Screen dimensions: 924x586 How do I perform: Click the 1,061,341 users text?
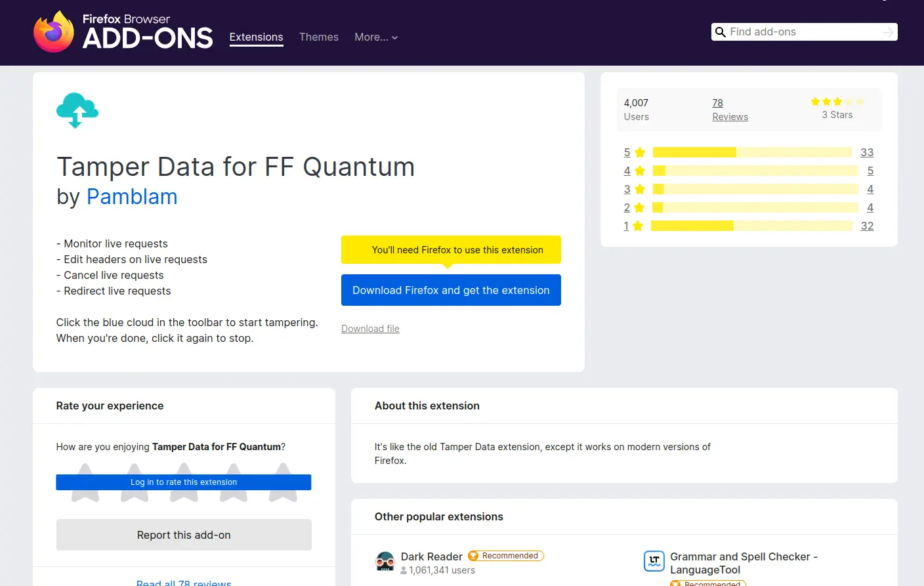(442, 570)
